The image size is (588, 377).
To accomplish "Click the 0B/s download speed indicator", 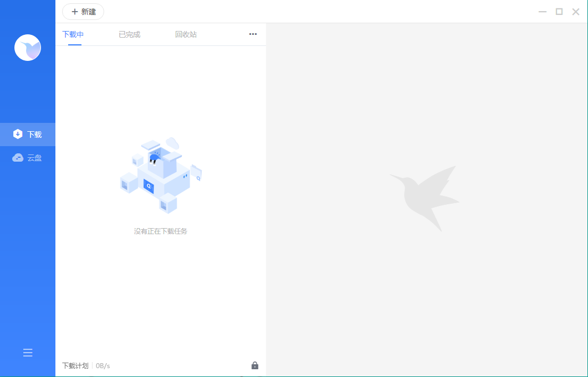I will (x=103, y=365).
